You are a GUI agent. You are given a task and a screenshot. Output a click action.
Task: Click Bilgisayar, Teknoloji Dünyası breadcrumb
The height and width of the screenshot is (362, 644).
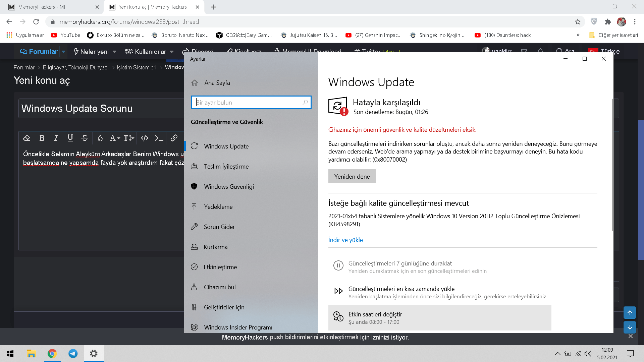tap(75, 67)
